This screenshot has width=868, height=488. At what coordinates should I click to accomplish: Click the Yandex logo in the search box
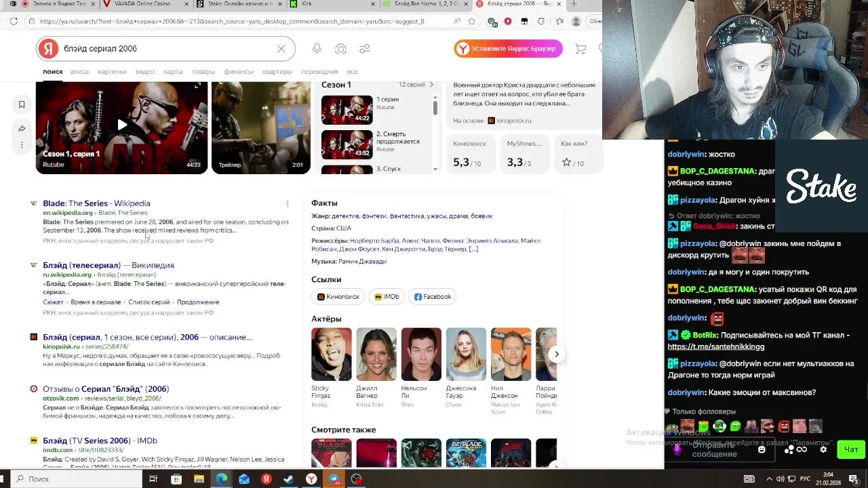(48, 49)
